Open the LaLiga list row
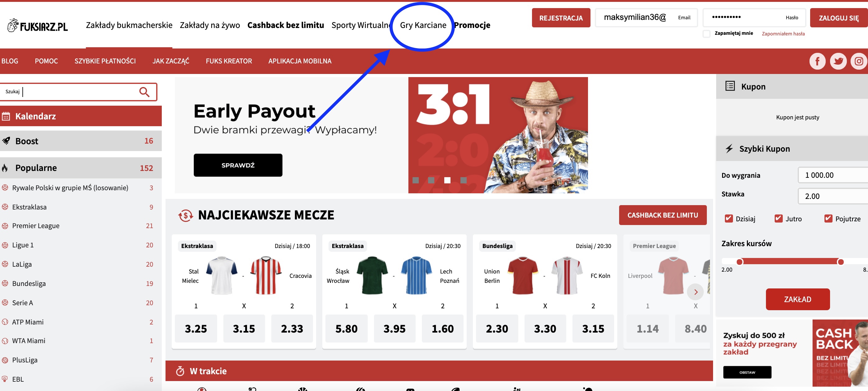This screenshot has height=391, width=868. point(81,264)
